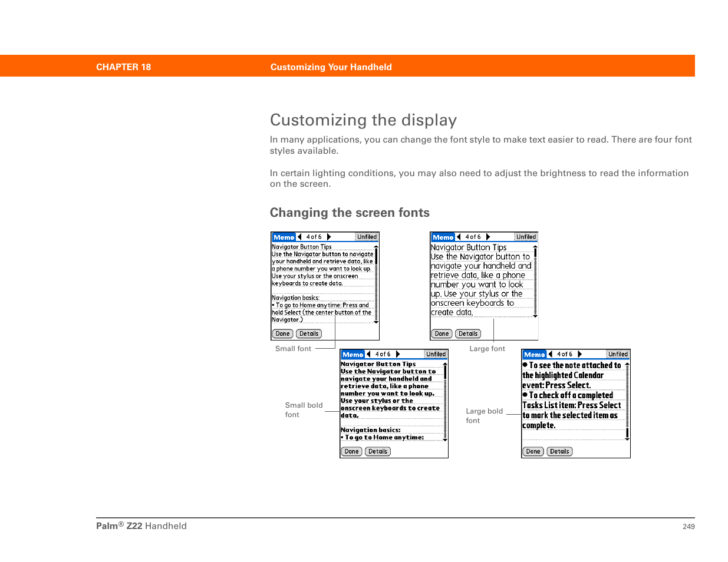Click scroll down arrow in Small bold memo
This screenshot has width=728, height=562.
445,440
